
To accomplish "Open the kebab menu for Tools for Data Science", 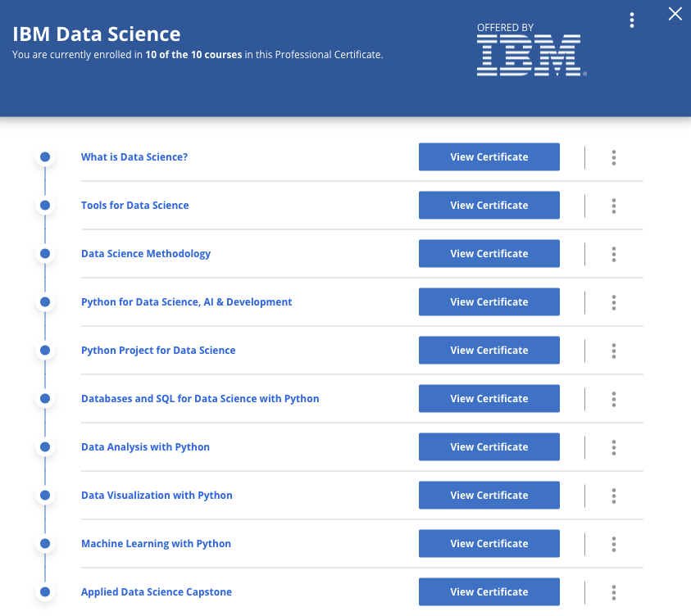I will click(613, 206).
